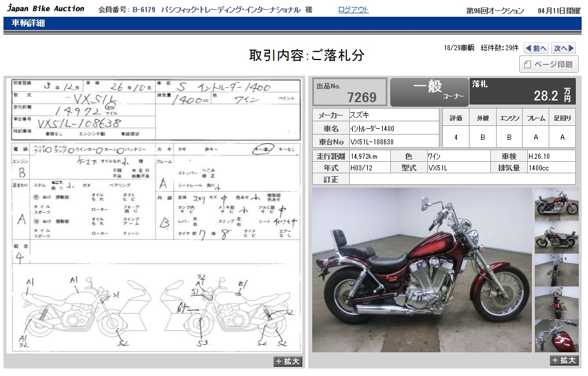This screenshot has height=376, width=588.
Task: Select the bottom thumbnail of fuel tank
Action: 556,336
